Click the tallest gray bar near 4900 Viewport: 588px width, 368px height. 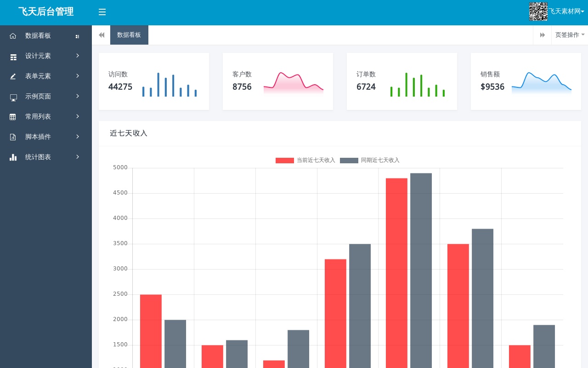(421, 270)
